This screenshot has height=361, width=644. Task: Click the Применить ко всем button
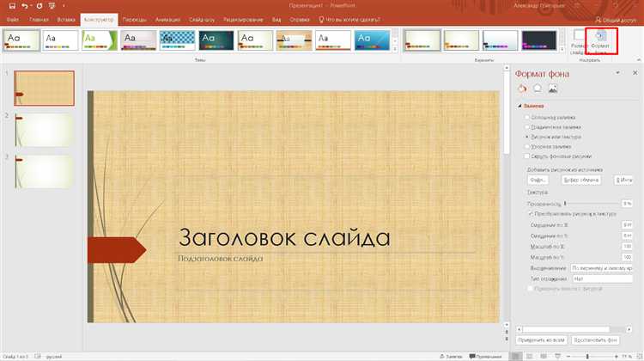(x=541, y=340)
